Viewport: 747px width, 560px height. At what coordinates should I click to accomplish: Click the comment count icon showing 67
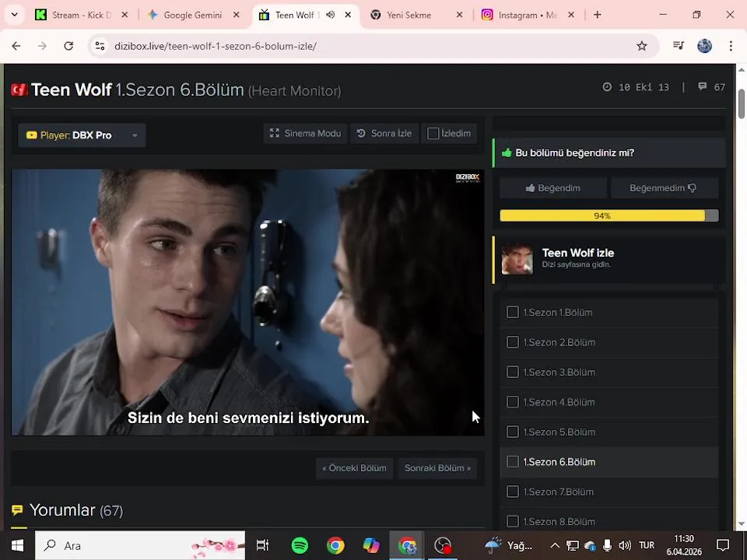[x=702, y=86]
